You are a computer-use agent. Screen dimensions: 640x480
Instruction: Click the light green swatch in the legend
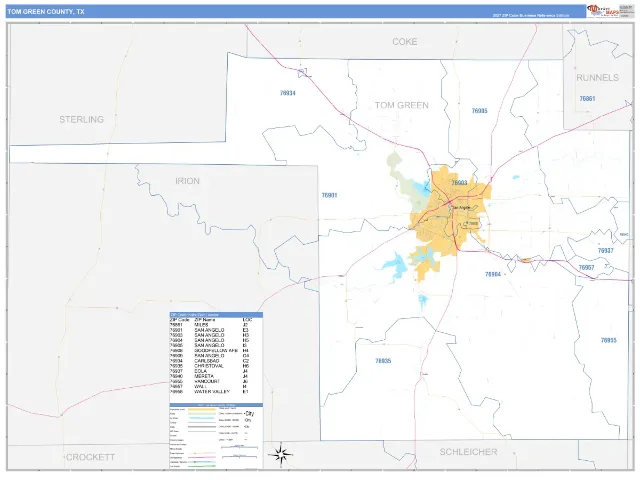(x=202, y=413)
